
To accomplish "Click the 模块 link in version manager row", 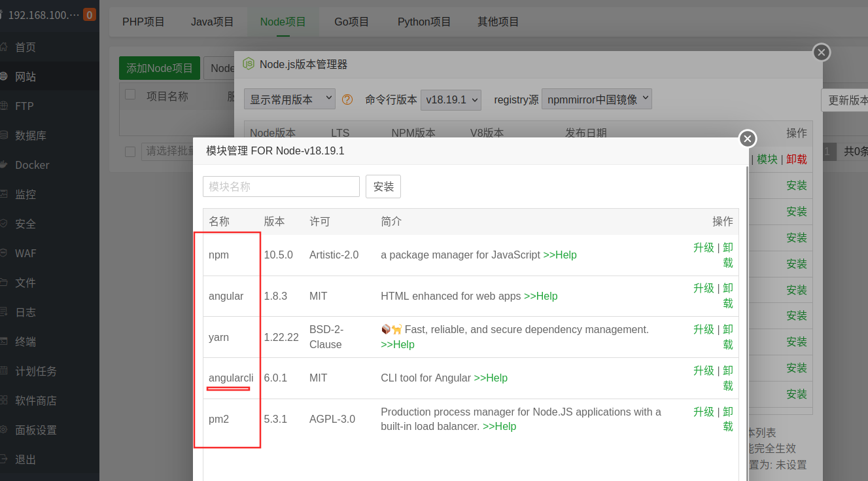I will coord(767,159).
